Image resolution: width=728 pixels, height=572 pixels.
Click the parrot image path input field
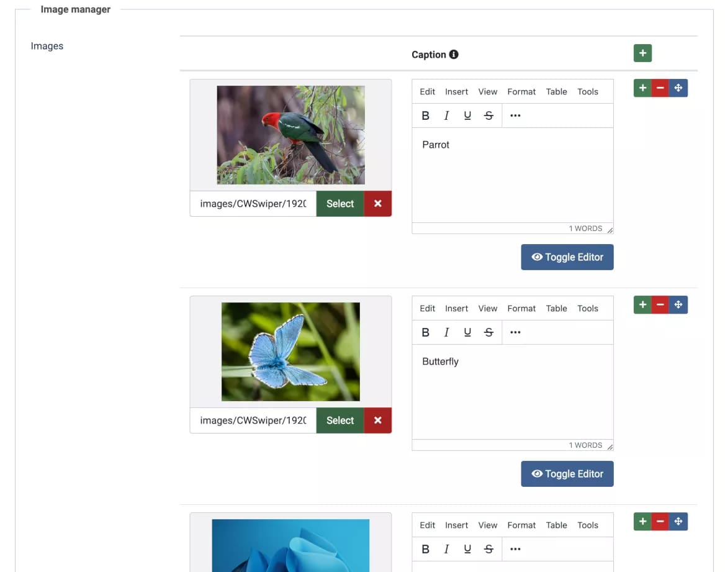pyautogui.click(x=253, y=204)
